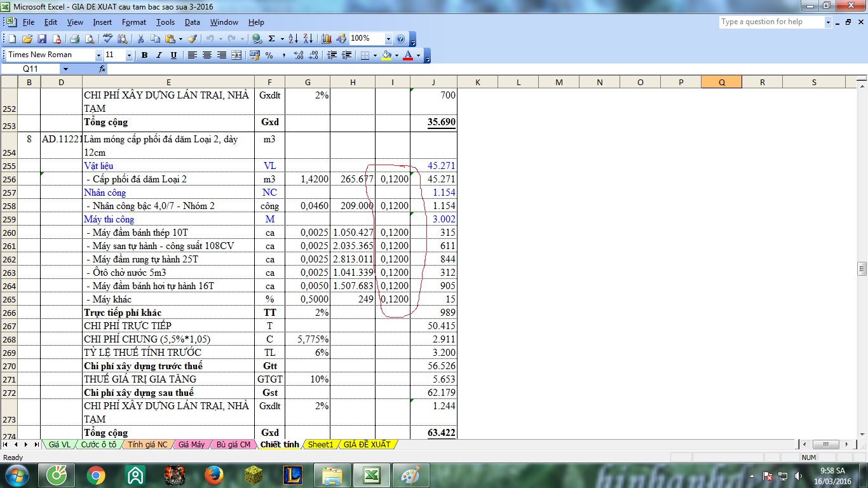Viewport: 868px width, 488px height.
Task: Toggle Bold formatting
Action: (144, 55)
